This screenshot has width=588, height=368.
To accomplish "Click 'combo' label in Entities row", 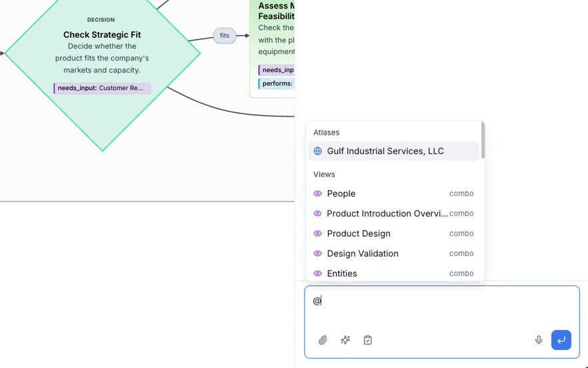I will 461,273.
